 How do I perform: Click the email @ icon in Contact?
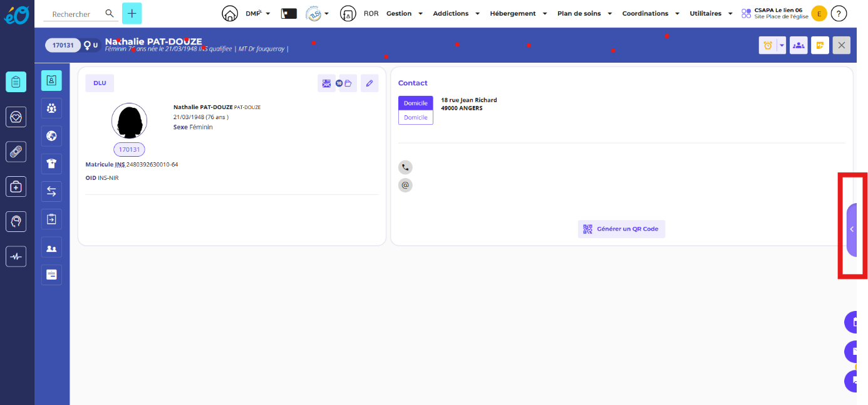click(405, 186)
